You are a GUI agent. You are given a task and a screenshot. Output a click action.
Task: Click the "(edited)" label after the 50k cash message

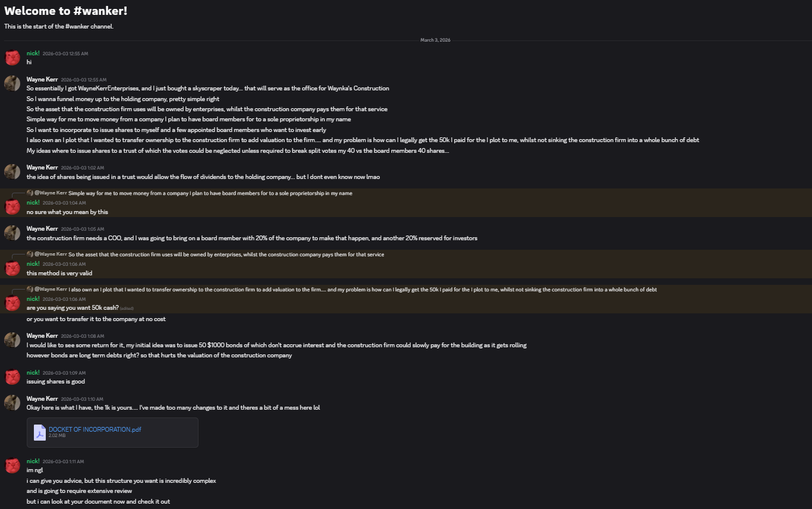click(127, 309)
